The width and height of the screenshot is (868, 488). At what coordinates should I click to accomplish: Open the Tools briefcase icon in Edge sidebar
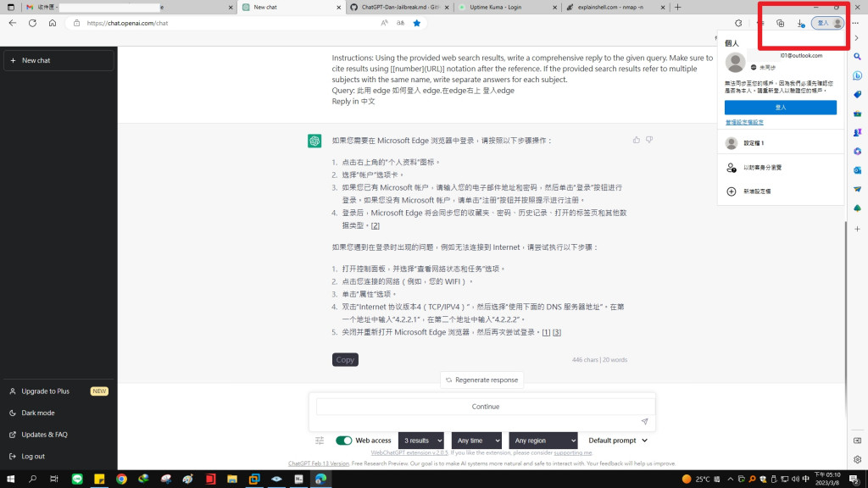(858, 114)
